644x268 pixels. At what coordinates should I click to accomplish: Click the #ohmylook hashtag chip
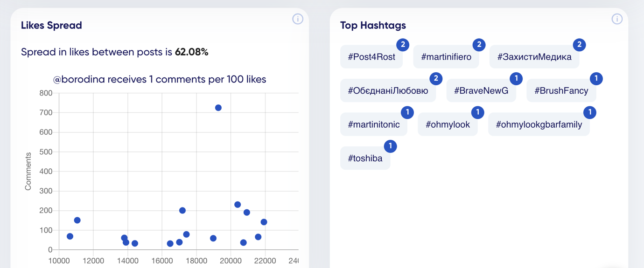pos(448,124)
